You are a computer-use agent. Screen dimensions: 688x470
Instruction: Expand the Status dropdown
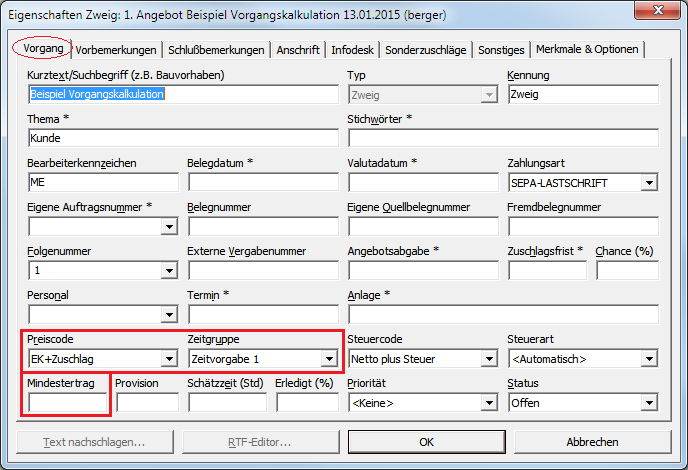point(649,403)
